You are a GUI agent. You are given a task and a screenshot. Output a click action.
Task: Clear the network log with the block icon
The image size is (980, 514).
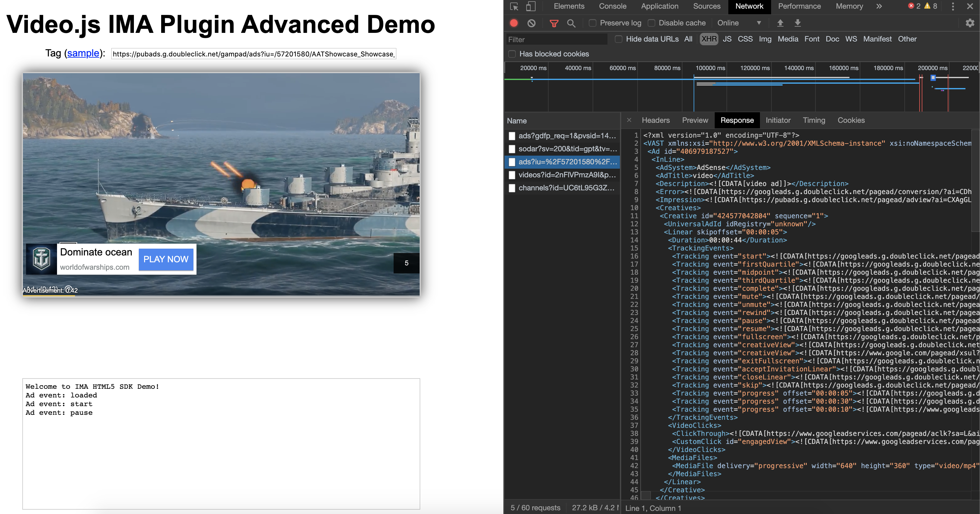point(532,23)
